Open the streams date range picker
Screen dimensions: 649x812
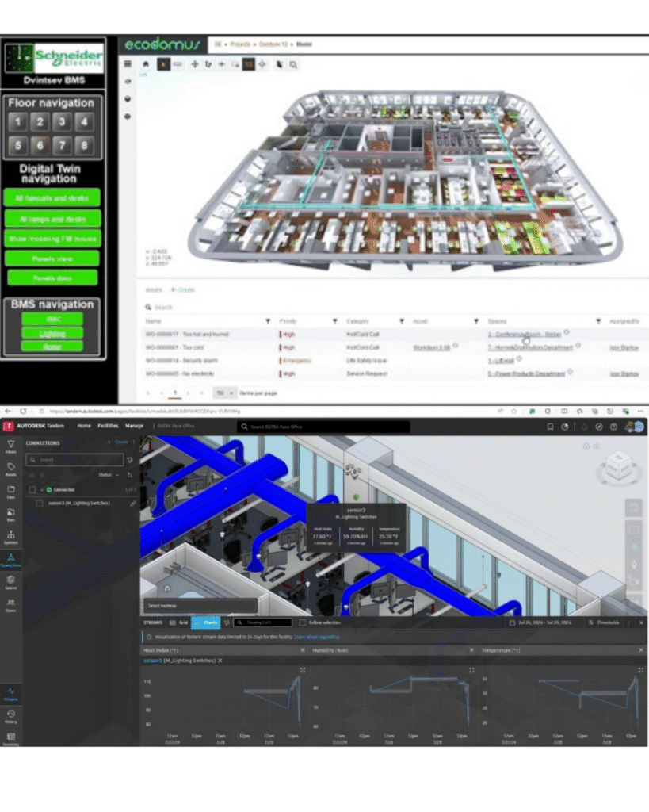tap(542, 623)
